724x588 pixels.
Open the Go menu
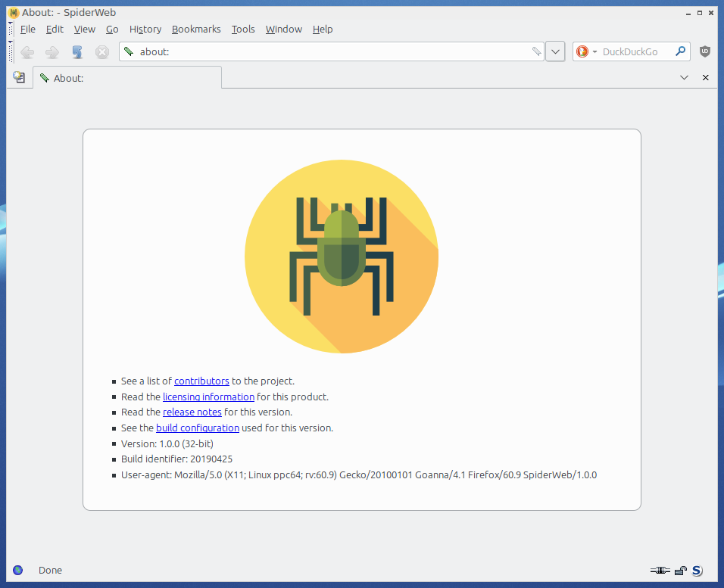point(112,29)
